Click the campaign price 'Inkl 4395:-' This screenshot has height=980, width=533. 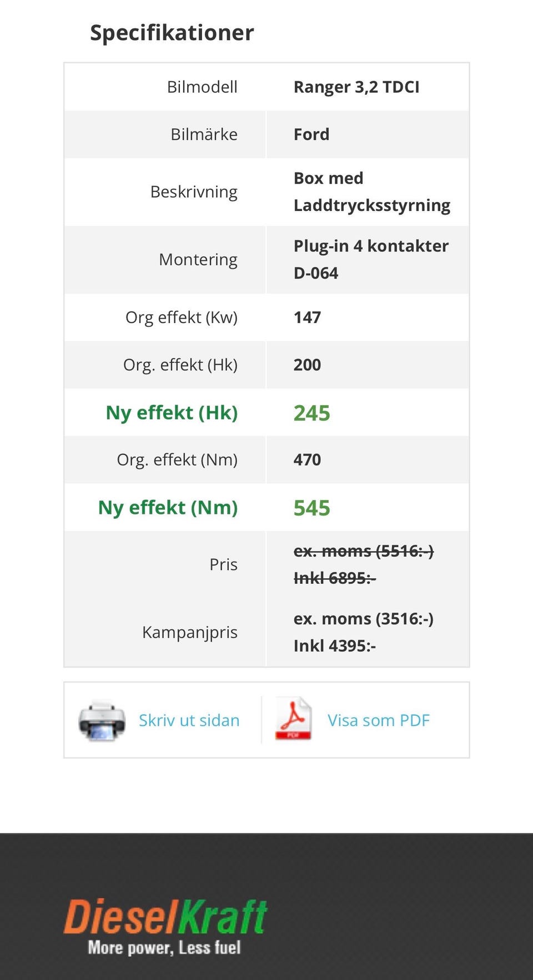335,646
